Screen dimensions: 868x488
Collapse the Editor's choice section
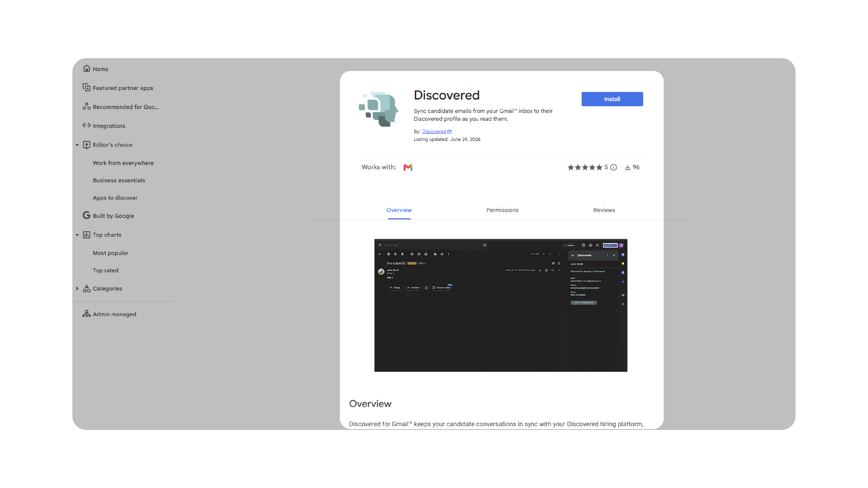[77, 145]
